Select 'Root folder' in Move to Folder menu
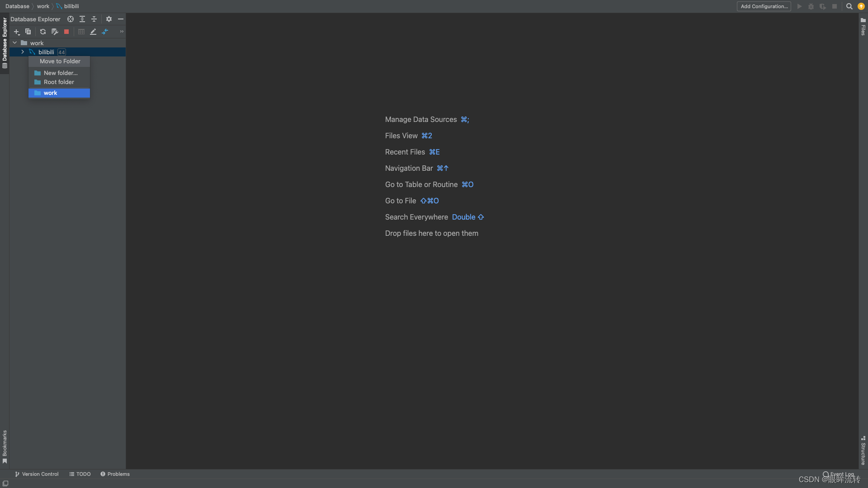The image size is (868, 488). click(58, 82)
